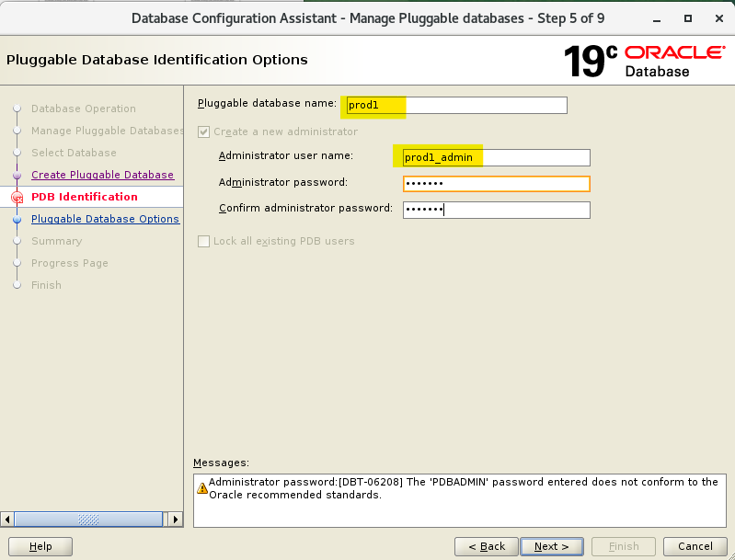Go to Pluggable Database Options step
This screenshot has width=735, height=560.
[105, 219]
